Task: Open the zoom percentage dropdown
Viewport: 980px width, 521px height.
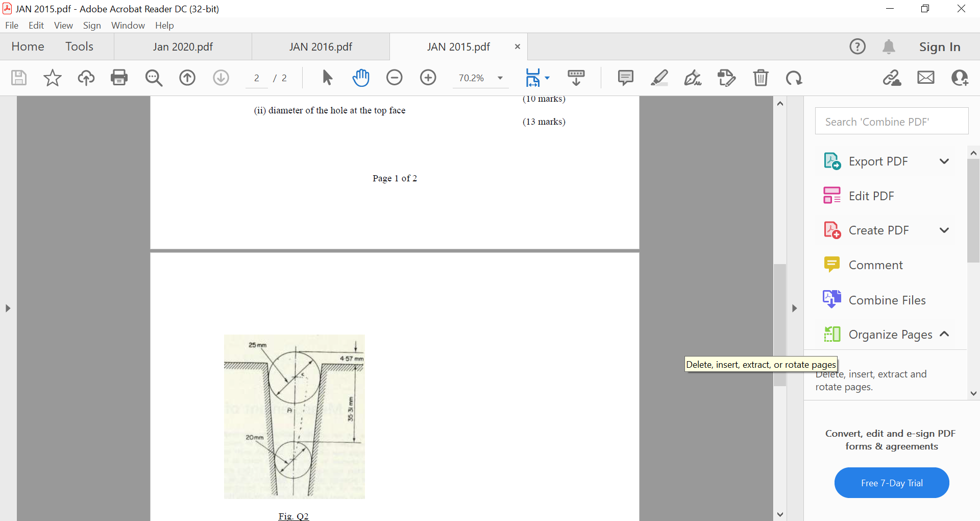Action: point(499,78)
